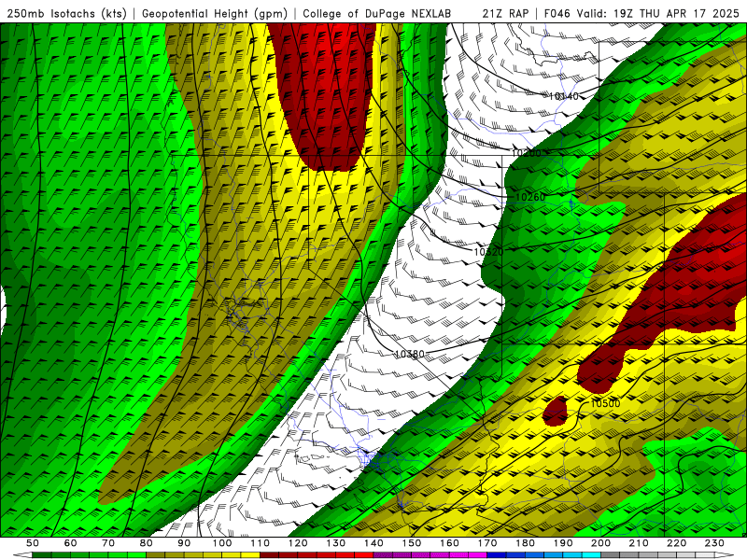This screenshot has height=560, width=747.
Task: Click the 'F046' forecast hour text
Action: (557, 14)
